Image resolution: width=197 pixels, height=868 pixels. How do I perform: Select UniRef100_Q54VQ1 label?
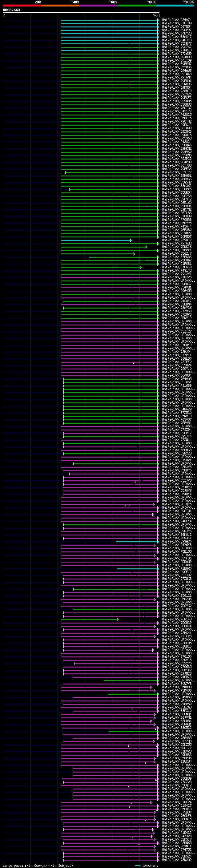[176, 287]
